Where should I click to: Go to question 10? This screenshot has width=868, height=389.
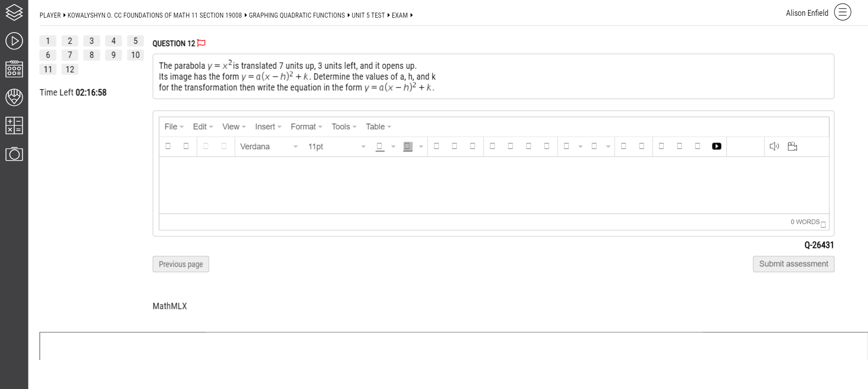135,55
